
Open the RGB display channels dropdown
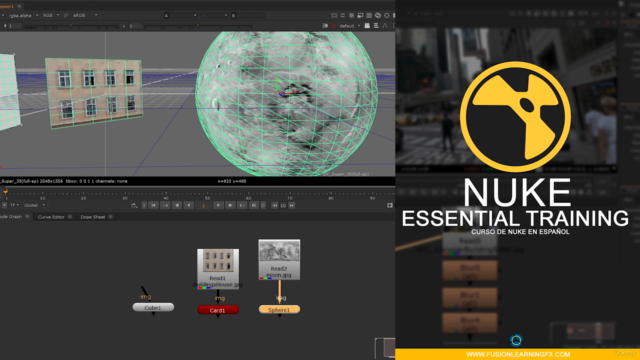(51, 16)
